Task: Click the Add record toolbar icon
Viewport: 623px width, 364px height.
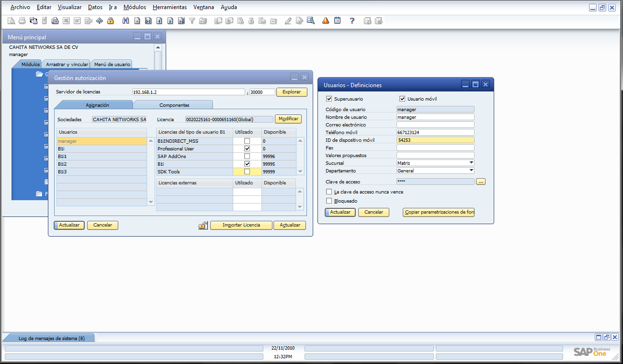Action: coord(137,21)
